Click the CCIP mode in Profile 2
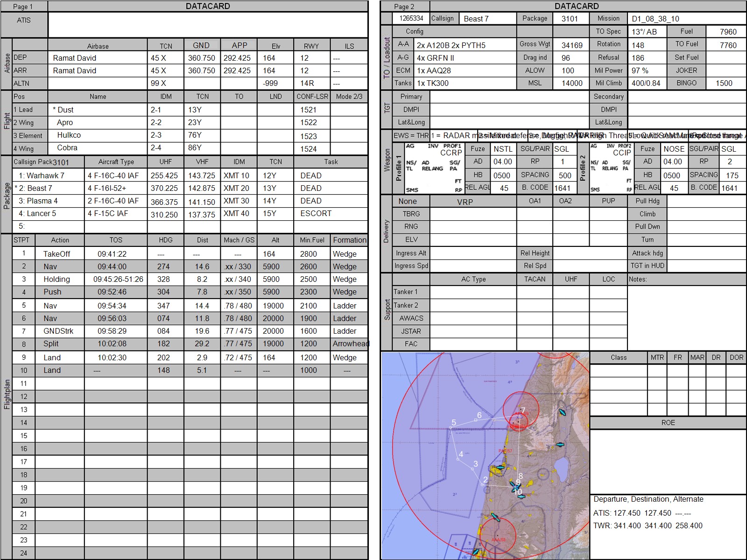 [622, 153]
